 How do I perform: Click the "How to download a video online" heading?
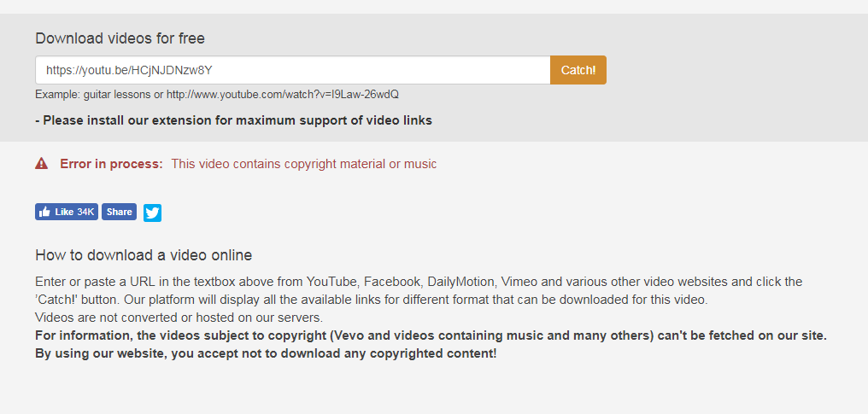[x=144, y=255]
